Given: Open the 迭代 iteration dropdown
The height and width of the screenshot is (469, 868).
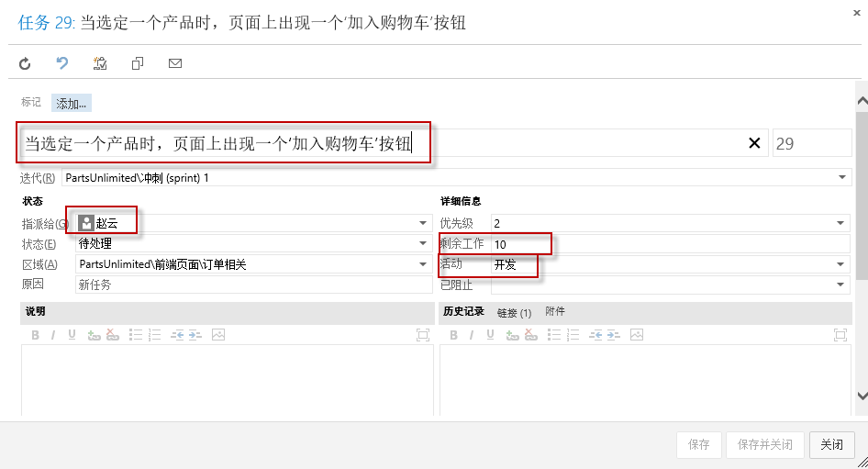Looking at the screenshot, I should [842, 178].
